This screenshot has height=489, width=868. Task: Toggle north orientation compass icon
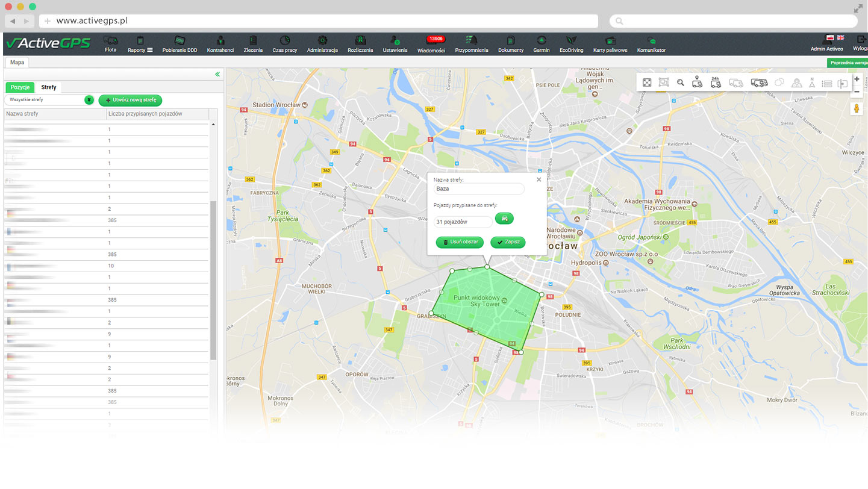point(812,83)
